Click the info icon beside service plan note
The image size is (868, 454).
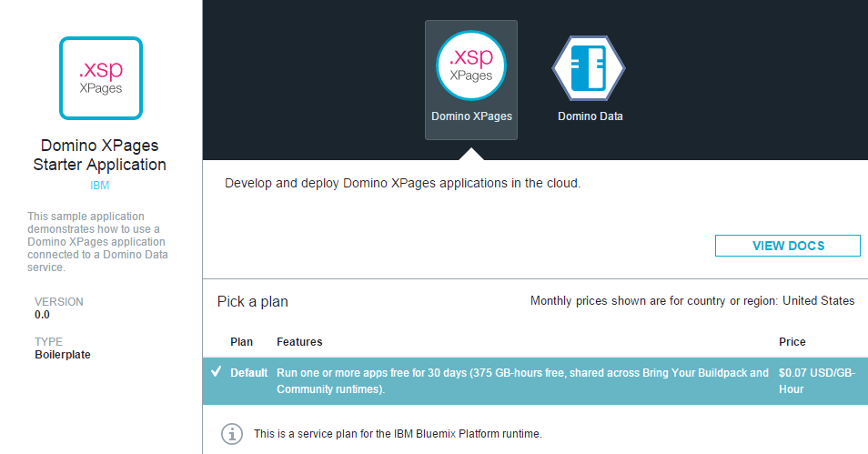[232, 433]
